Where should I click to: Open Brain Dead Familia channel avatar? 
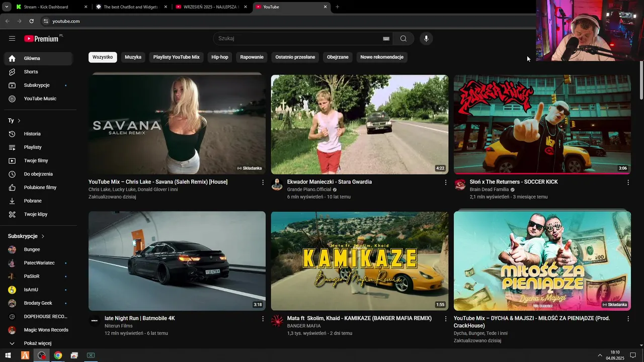coord(460,185)
